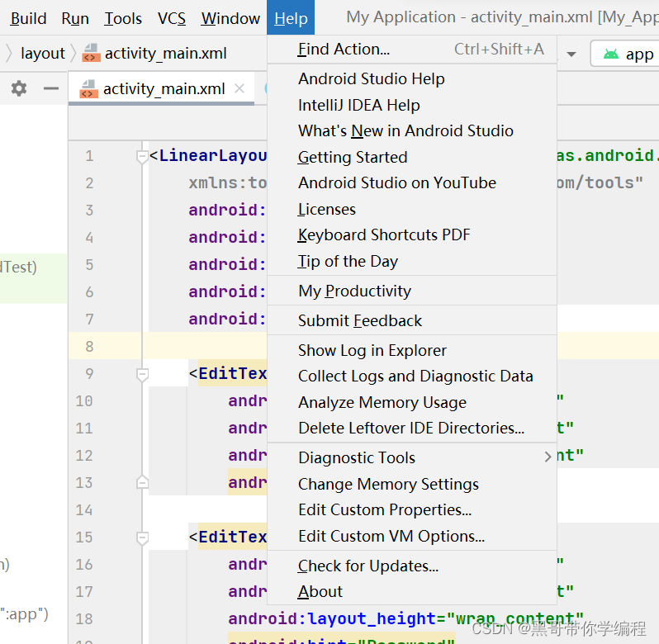Choose Collect Logs and Diagnostic Data
This screenshot has height=644, width=659.
412,376
